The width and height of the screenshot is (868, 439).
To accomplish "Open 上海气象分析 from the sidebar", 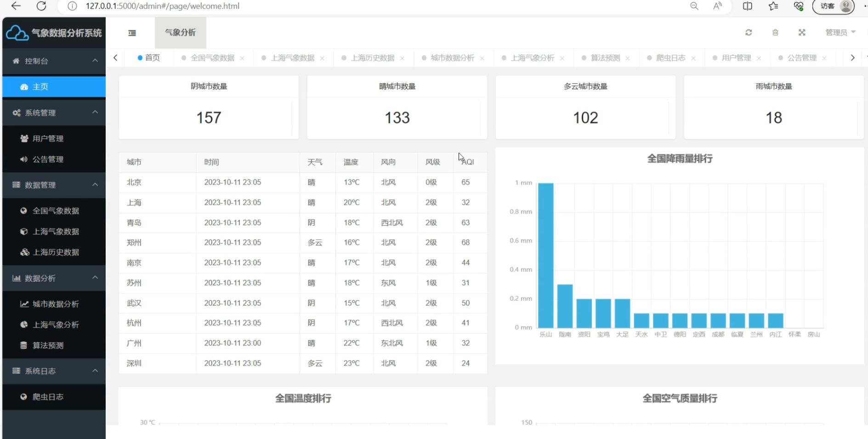I will point(54,325).
